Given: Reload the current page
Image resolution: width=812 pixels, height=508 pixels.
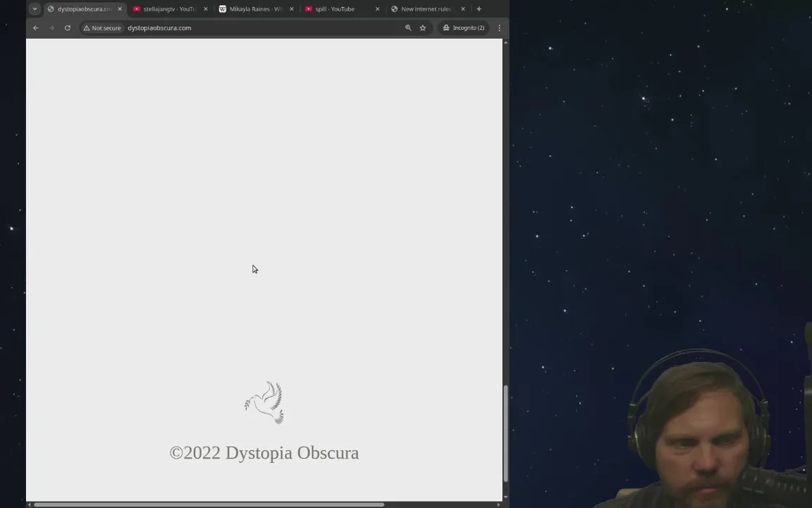Looking at the screenshot, I should tap(68, 28).
